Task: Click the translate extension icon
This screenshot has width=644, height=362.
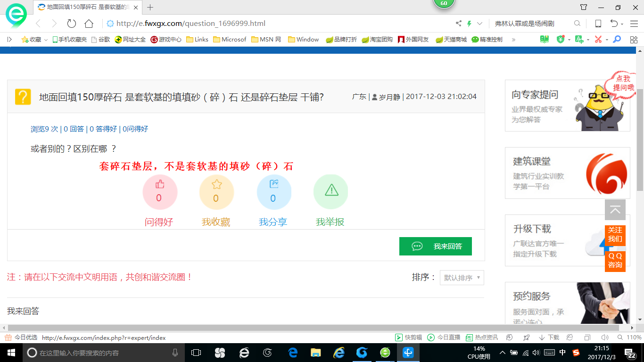Action: (x=579, y=40)
